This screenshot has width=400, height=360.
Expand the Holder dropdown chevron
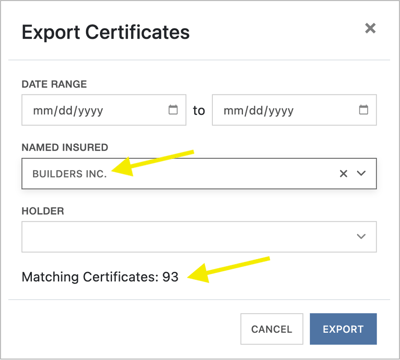click(361, 236)
